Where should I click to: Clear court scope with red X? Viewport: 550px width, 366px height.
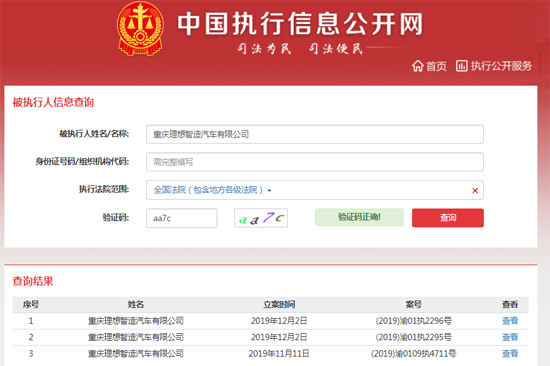(x=475, y=190)
